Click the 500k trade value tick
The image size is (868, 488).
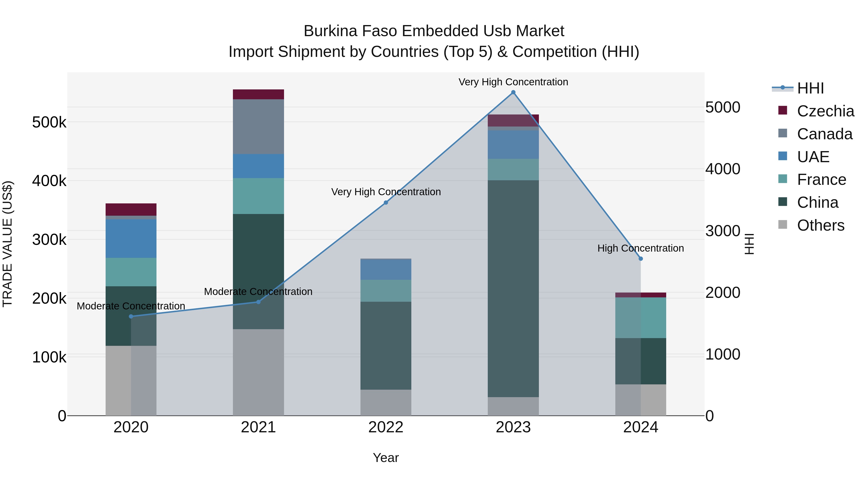(49, 122)
